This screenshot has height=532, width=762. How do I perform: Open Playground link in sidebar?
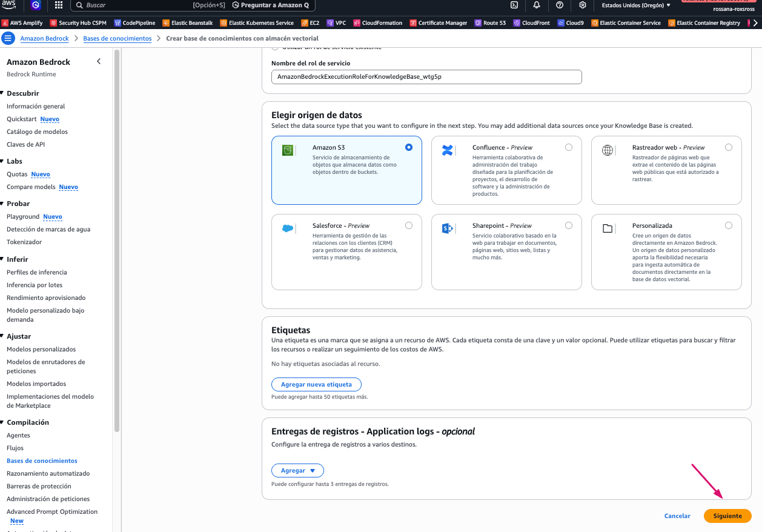pos(23,216)
